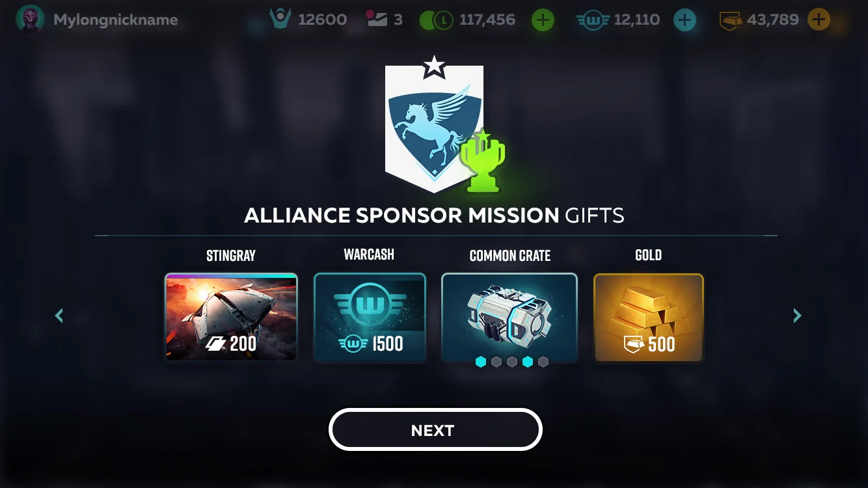Select the Stingray 200 reward card
Viewport: 868px width, 488px height.
pyautogui.click(x=231, y=317)
